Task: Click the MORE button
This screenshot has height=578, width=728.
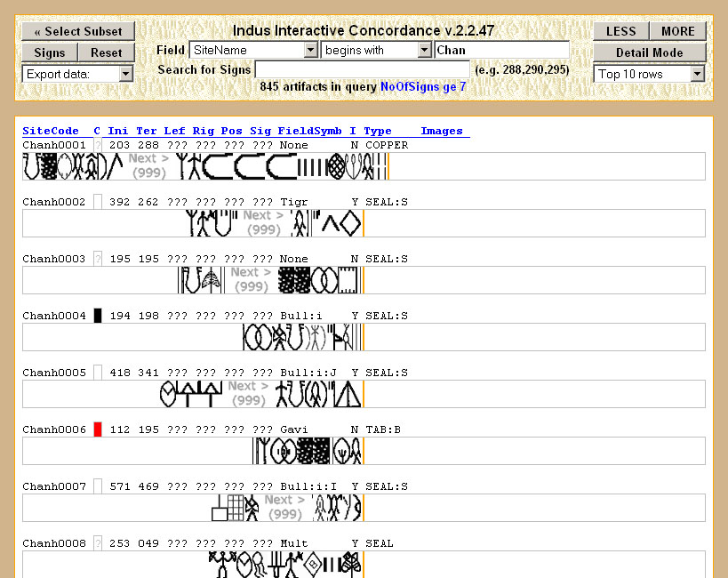Action: [678, 31]
